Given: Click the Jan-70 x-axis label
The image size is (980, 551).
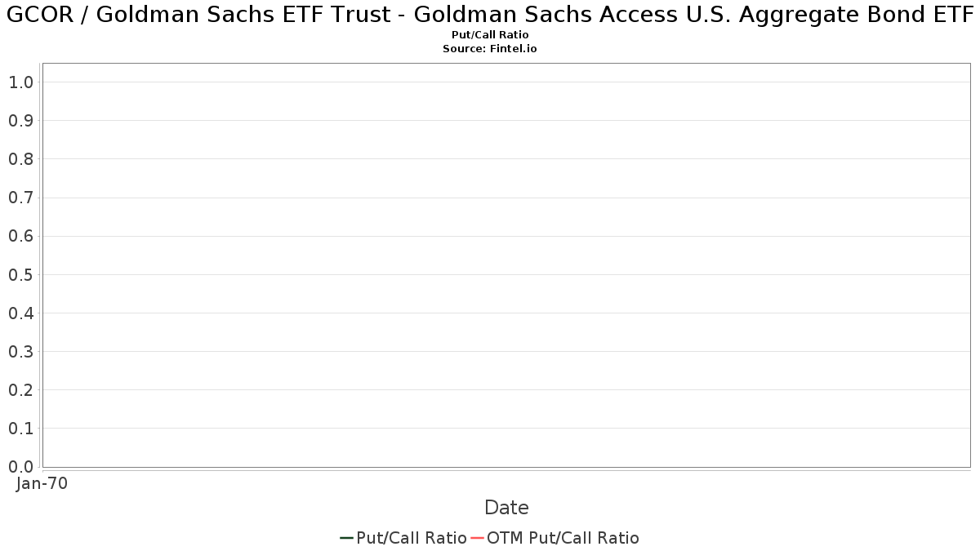Looking at the screenshot, I should 42,483.
